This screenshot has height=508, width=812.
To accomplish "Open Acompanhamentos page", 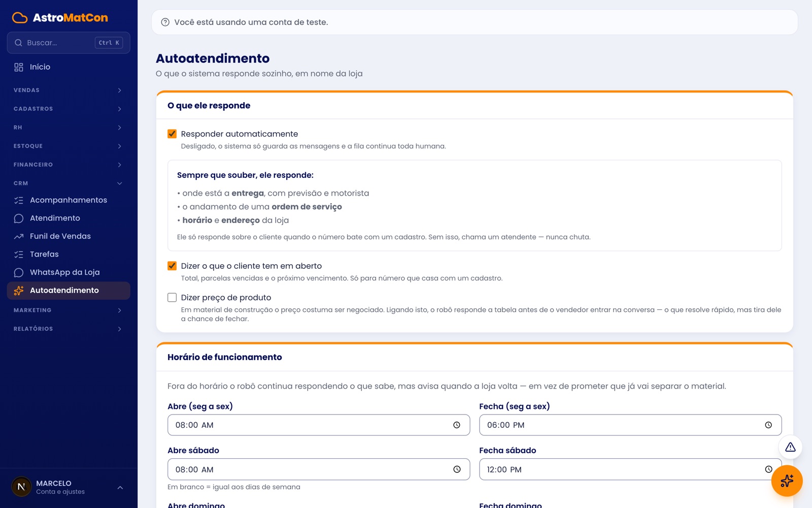I will click(x=69, y=200).
